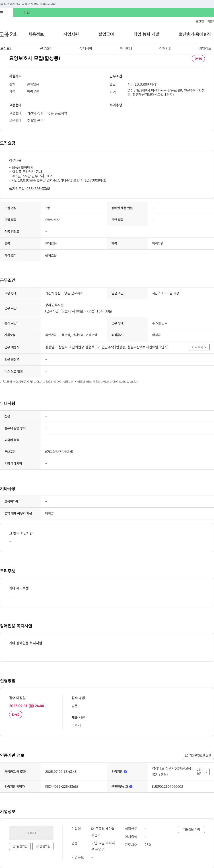Click the 모집 인원 value 1명
The height and width of the screenshot is (868, 214).
(47, 208)
